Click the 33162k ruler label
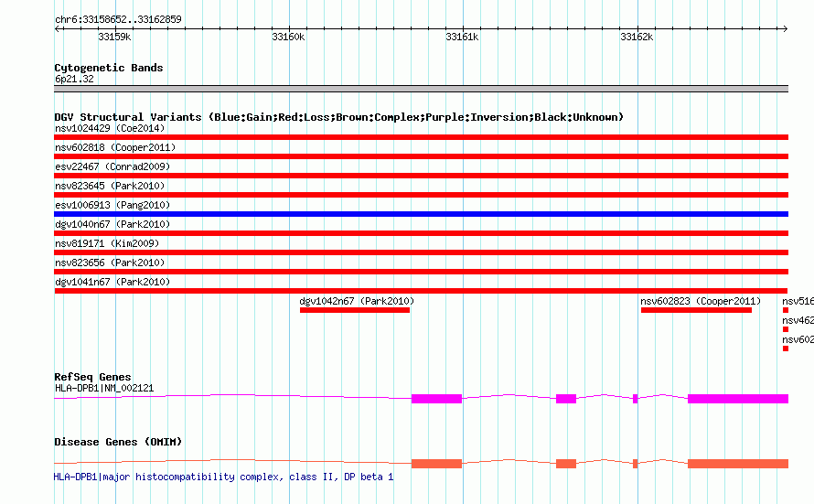The height and width of the screenshot is (504, 814). (x=637, y=37)
